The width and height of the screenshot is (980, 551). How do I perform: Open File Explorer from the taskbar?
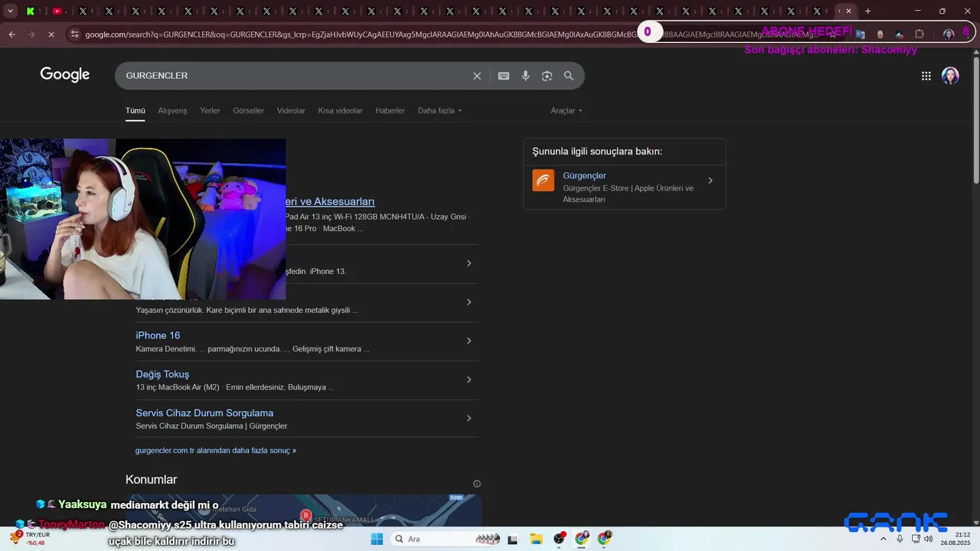click(536, 539)
